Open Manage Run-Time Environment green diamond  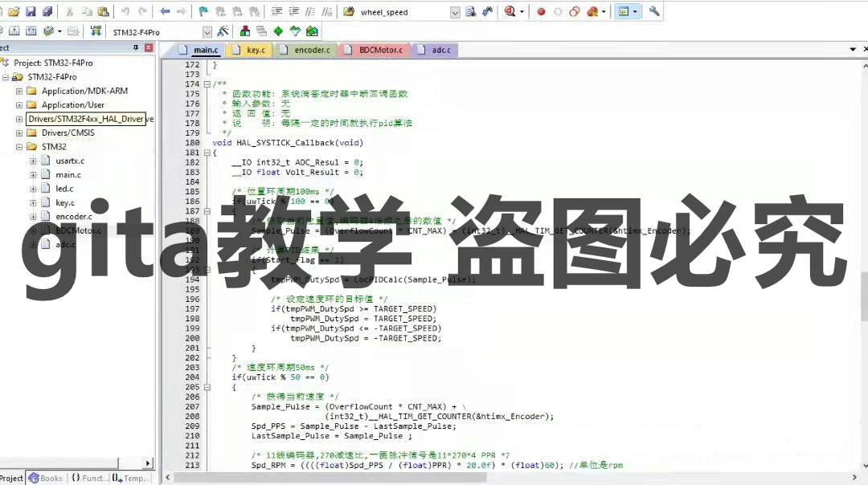[x=278, y=31]
